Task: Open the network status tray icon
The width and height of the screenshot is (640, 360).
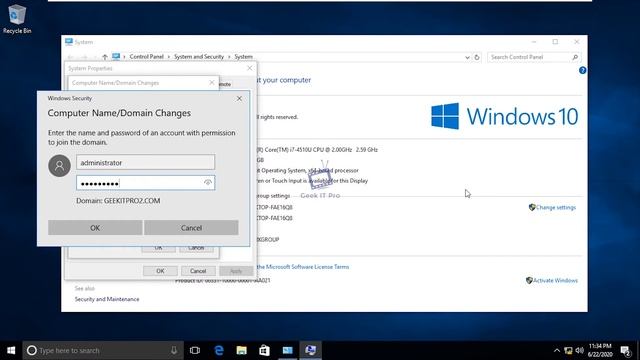Action: pos(568,351)
